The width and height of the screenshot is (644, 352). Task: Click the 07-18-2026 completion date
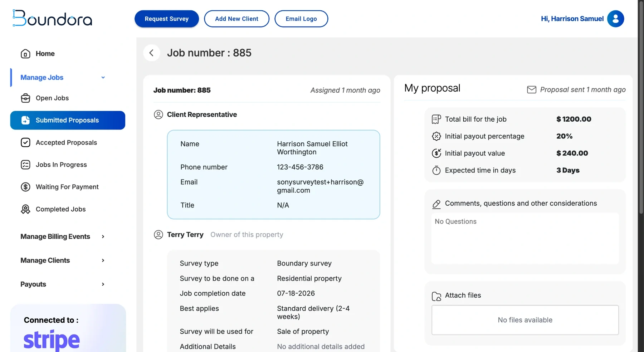tap(296, 293)
